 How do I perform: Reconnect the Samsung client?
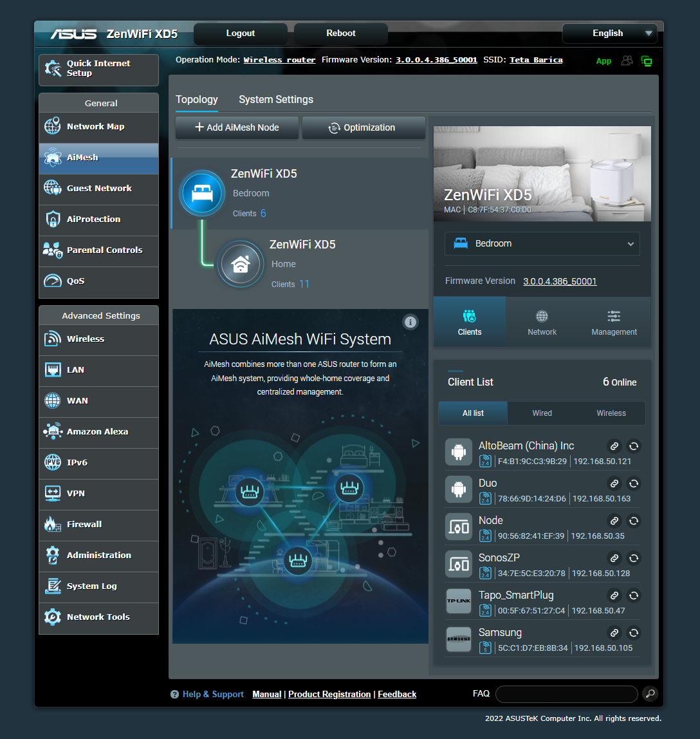click(x=634, y=633)
